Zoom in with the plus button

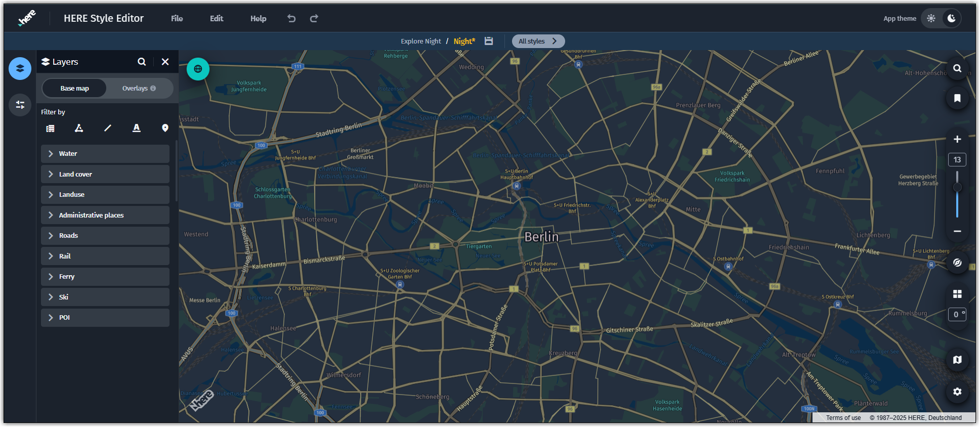click(x=957, y=139)
